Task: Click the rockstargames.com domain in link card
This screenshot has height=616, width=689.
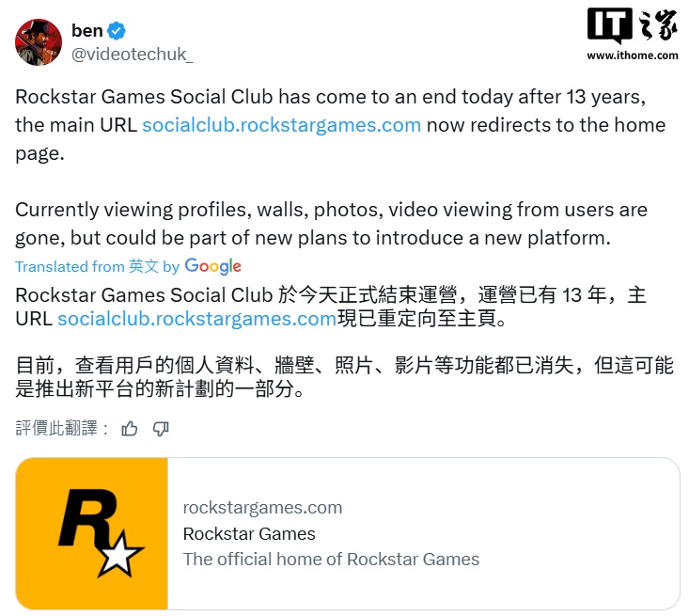Action: coord(262,508)
